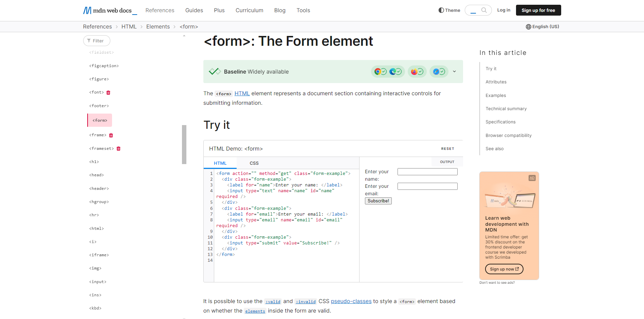The image size is (644, 319).
Task: Click the Chrome browser support icon
Action: coord(378,72)
